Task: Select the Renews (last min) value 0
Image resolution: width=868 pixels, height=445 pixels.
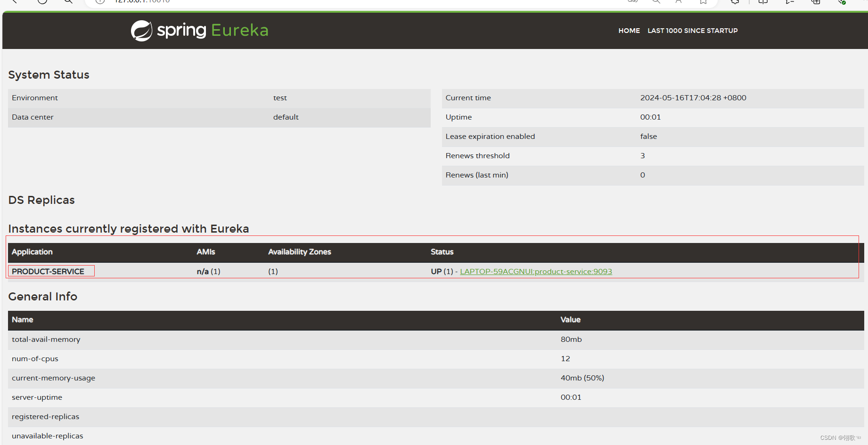Action: [642, 175]
